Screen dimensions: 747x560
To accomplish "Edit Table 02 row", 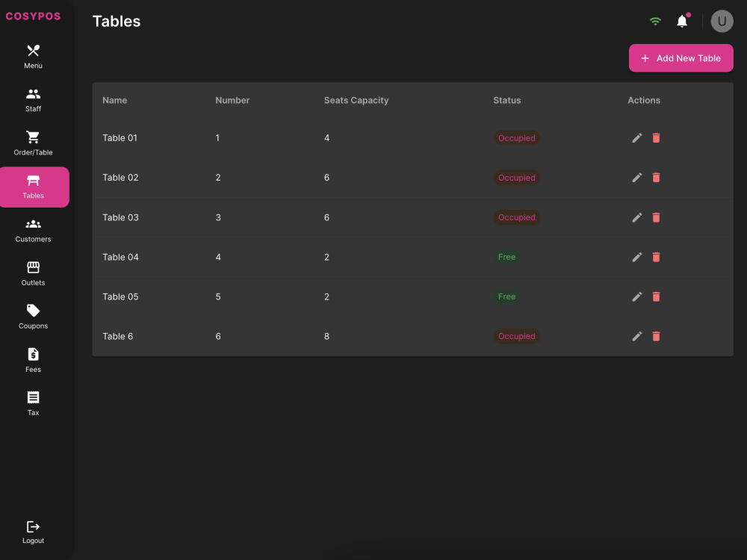I will click(637, 178).
